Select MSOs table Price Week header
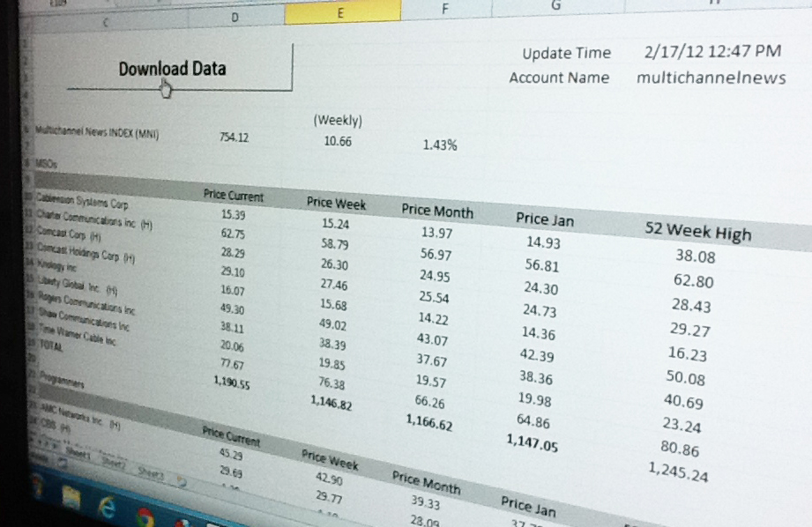 pyautogui.click(x=336, y=203)
